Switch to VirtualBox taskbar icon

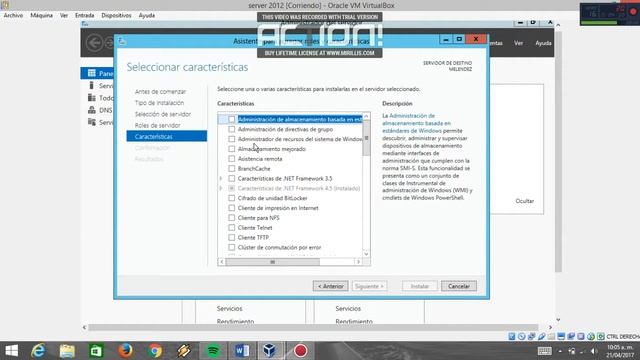[269, 351]
